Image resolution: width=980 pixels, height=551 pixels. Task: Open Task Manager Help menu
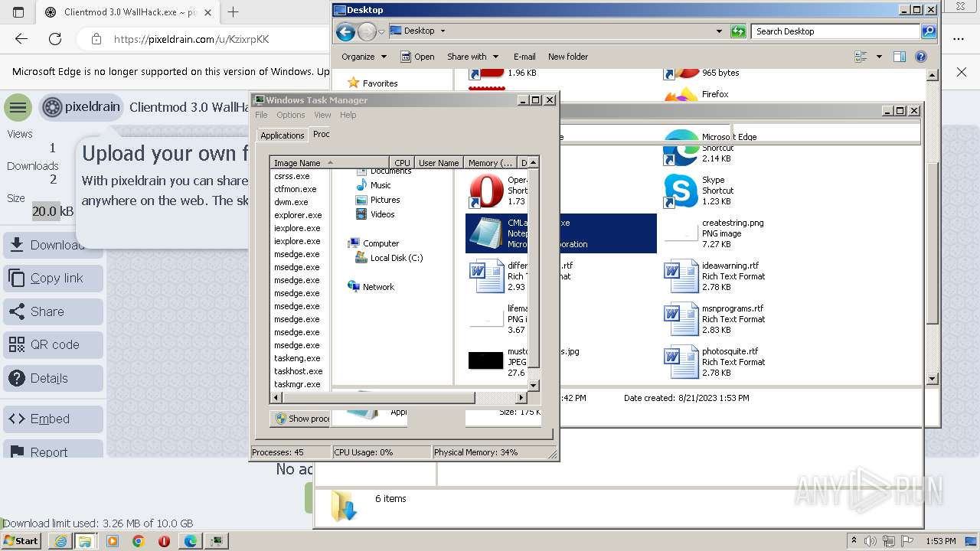[x=348, y=115]
